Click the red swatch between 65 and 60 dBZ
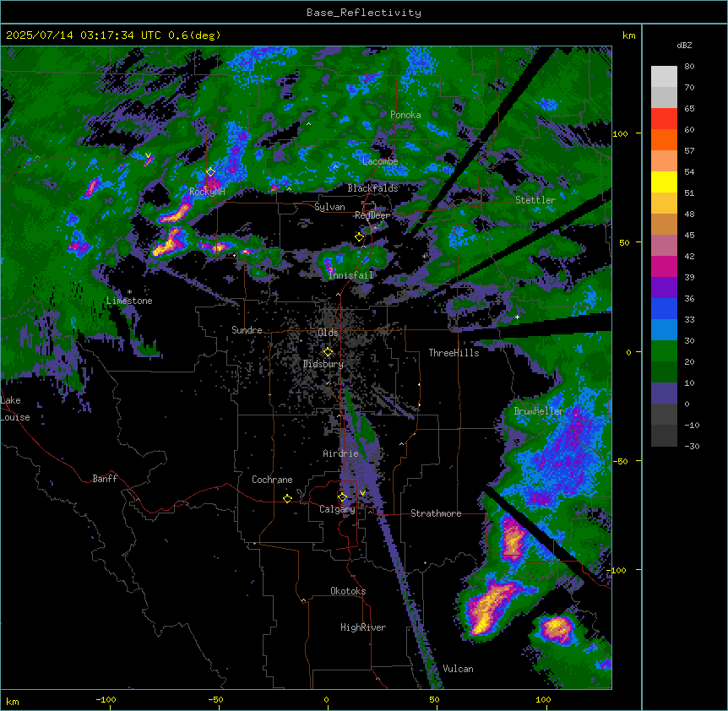728x711 pixels. pyautogui.click(x=664, y=119)
